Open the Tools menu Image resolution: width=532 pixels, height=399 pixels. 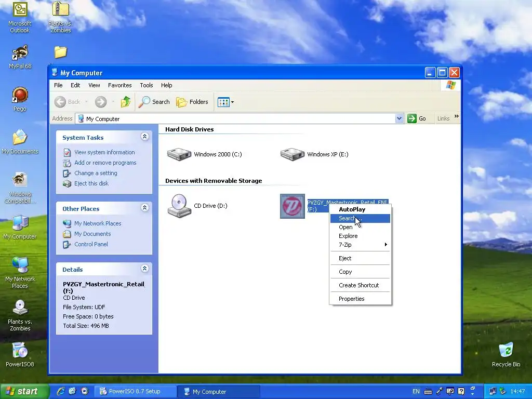[146, 85]
